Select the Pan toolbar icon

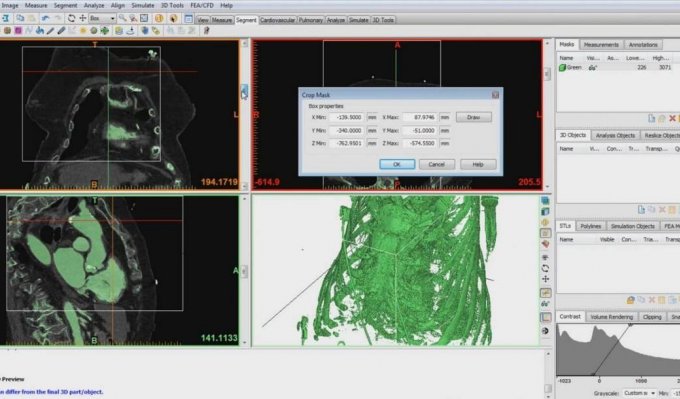[82, 18]
